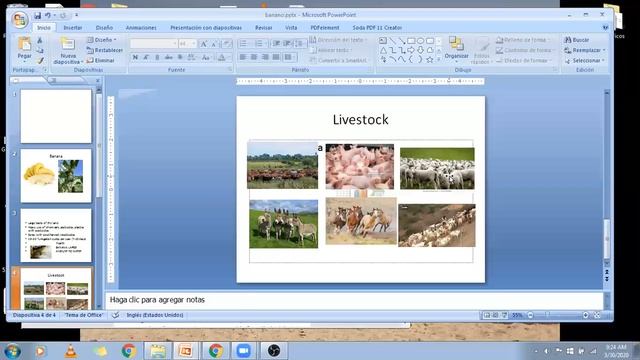Select the right arrow shape in gallery

(x=411, y=50)
